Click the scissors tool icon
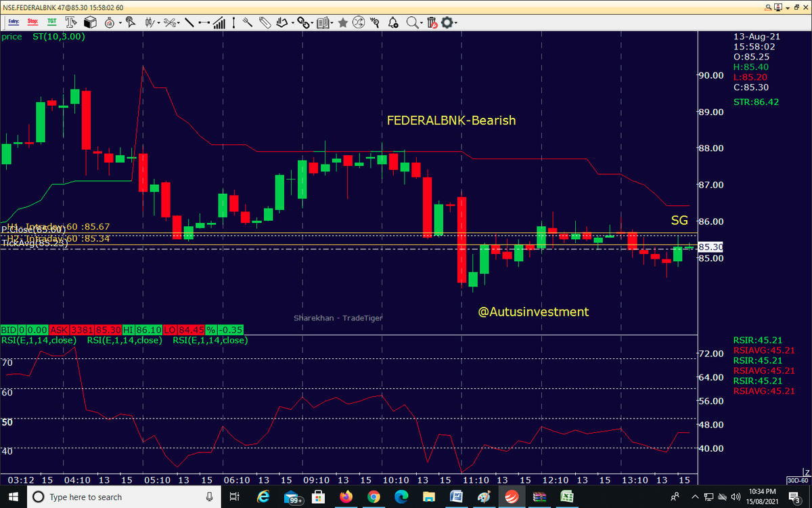 (x=169, y=22)
